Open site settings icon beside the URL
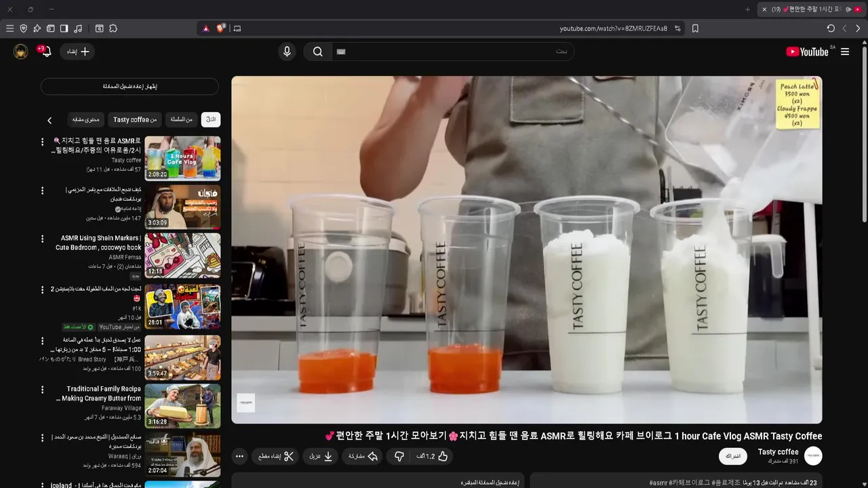 click(x=677, y=28)
